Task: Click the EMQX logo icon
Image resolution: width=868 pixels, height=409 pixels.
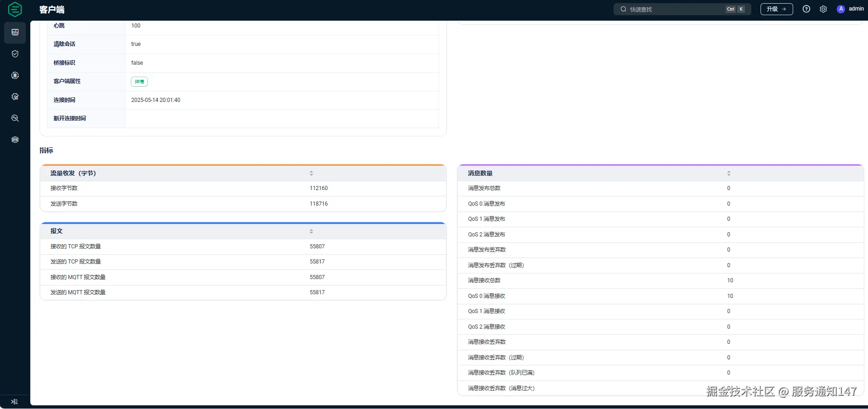Action: pyautogui.click(x=15, y=9)
